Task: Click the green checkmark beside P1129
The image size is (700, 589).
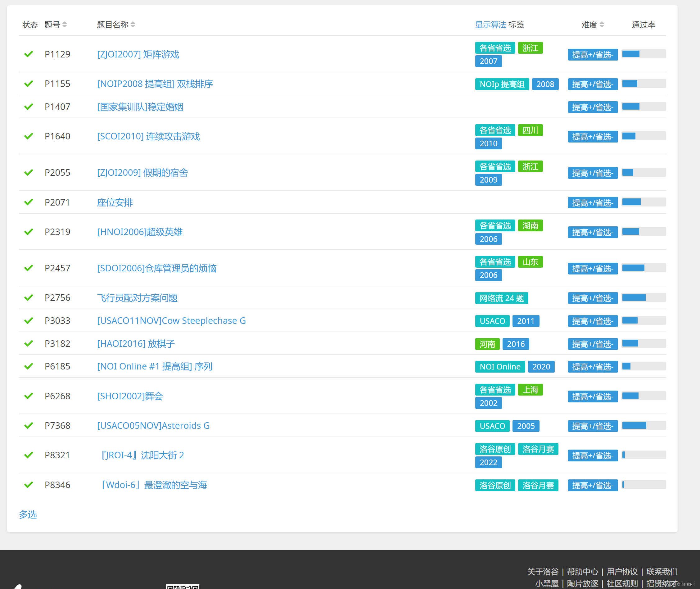Action: [x=29, y=54]
